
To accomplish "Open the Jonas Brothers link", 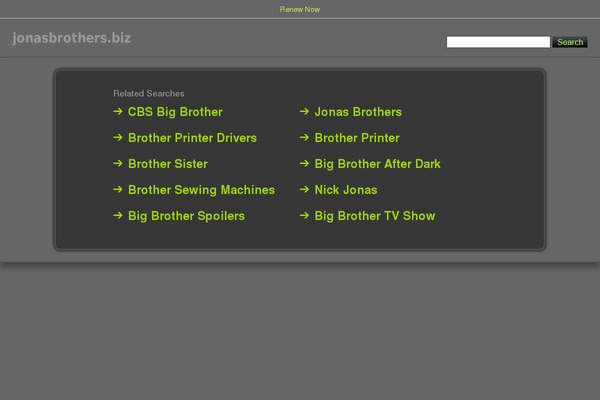I will click(x=358, y=112).
